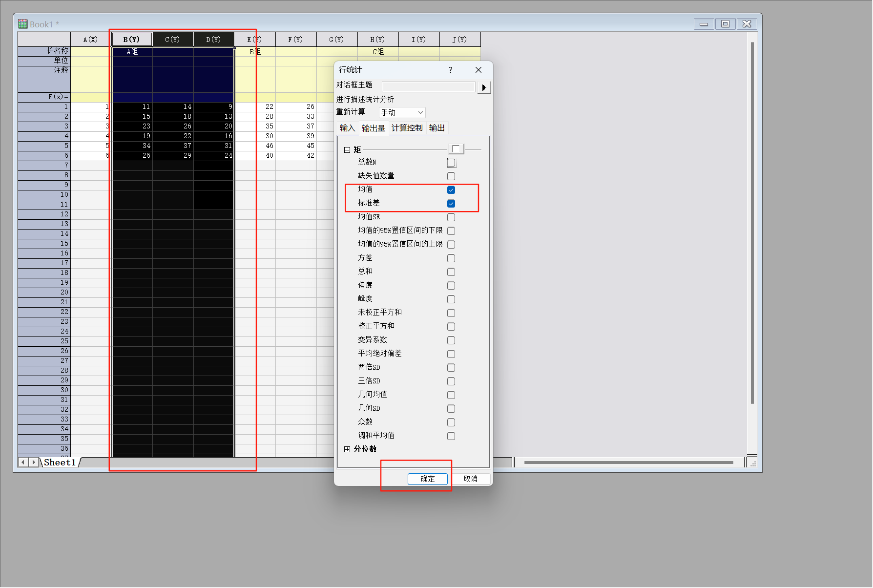This screenshot has height=588, width=873.
Task: Enable 未校正平方和 checkbox
Action: [x=451, y=313]
